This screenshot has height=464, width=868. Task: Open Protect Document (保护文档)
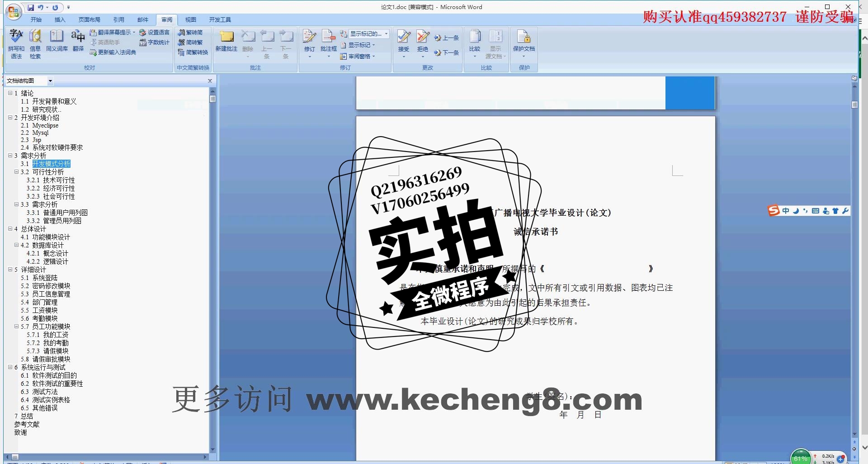(524, 44)
